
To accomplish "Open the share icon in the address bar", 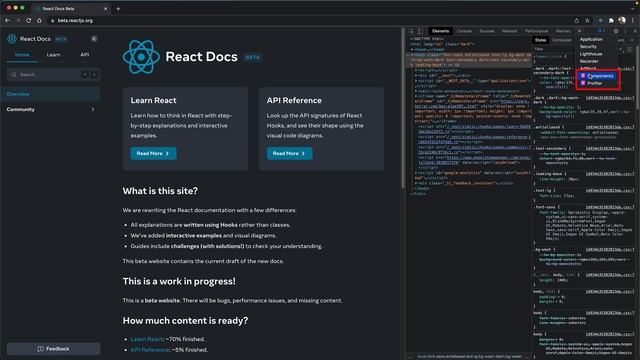I will pyautogui.click(x=576, y=20).
